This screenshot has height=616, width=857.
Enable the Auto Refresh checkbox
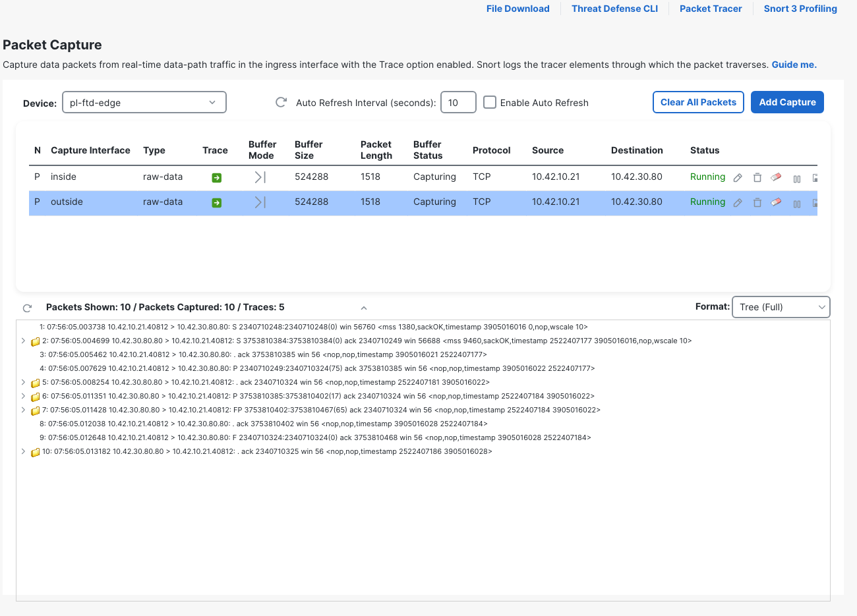pyautogui.click(x=490, y=102)
